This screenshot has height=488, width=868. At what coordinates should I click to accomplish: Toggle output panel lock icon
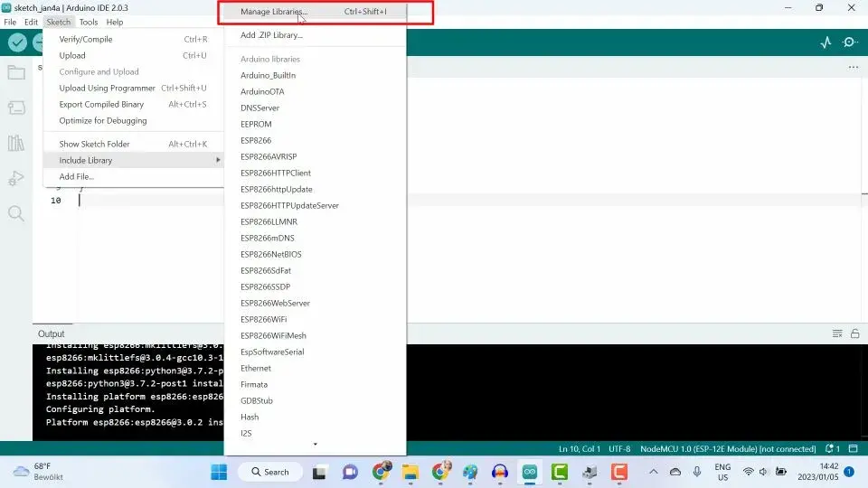[x=854, y=333]
